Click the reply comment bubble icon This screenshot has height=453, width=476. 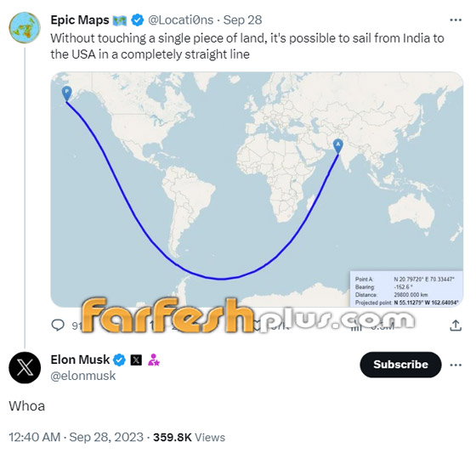click(x=58, y=325)
